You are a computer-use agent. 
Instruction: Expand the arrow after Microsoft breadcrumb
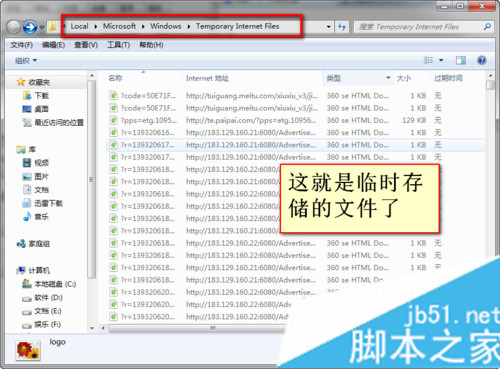[143, 26]
